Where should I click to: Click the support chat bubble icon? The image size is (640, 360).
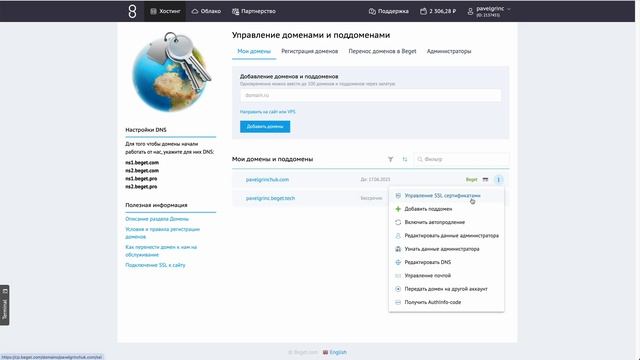point(372,11)
